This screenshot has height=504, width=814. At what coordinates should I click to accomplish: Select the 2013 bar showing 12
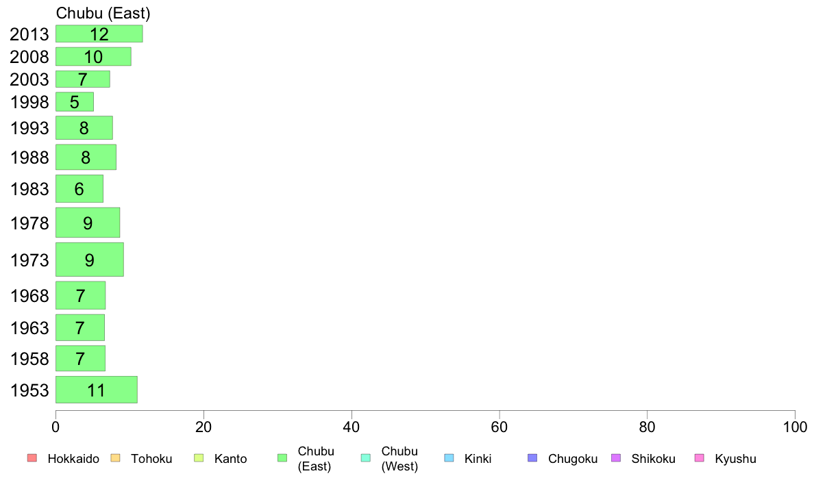pyautogui.click(x=99, y=34)
